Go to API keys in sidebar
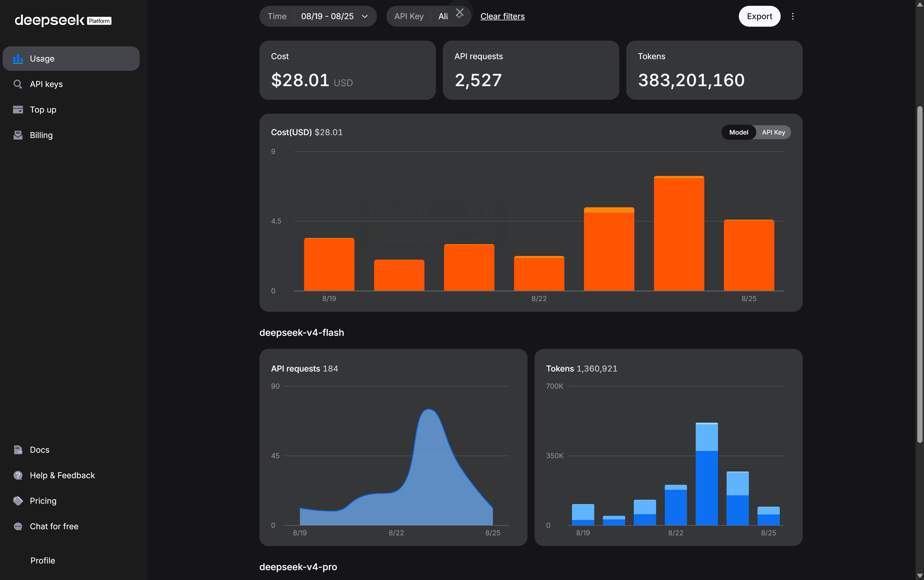 [71, 84]
